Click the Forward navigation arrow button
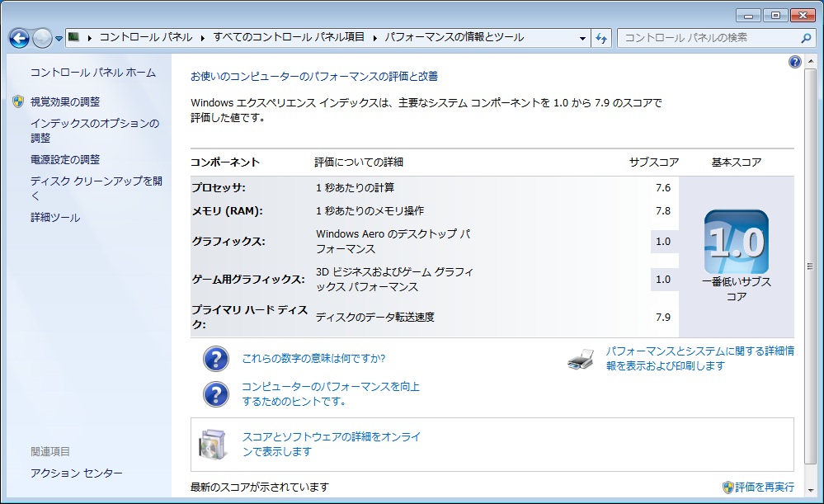 pyautogui.click(x=42, y=38)
